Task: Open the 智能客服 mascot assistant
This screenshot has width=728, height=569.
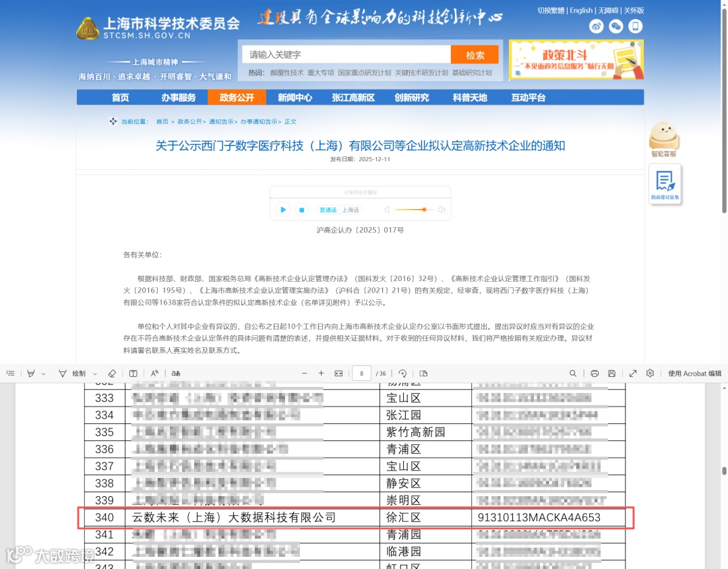Action: click(664, 138)
